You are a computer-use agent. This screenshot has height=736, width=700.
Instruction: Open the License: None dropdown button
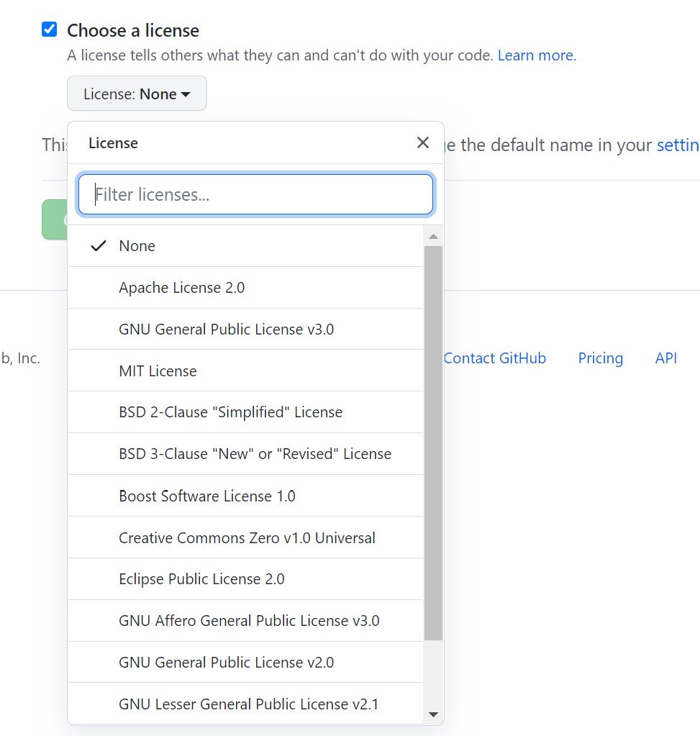pyautogui.click(x=137, y=94)
